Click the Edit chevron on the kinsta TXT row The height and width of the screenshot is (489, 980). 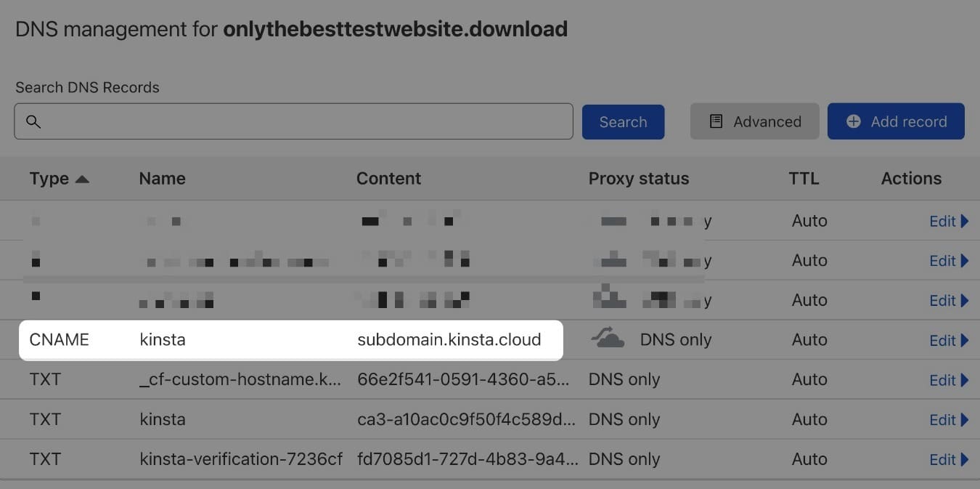coord(966,420)
